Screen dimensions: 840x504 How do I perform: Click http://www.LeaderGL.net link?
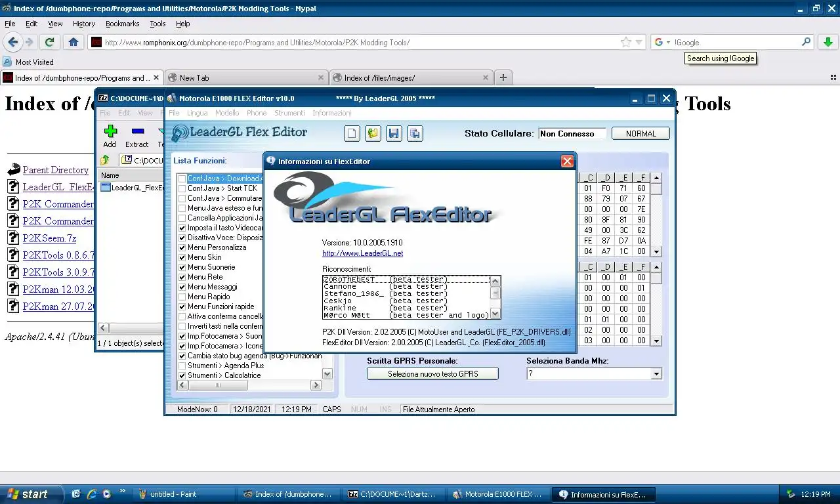tap(362, 253)
